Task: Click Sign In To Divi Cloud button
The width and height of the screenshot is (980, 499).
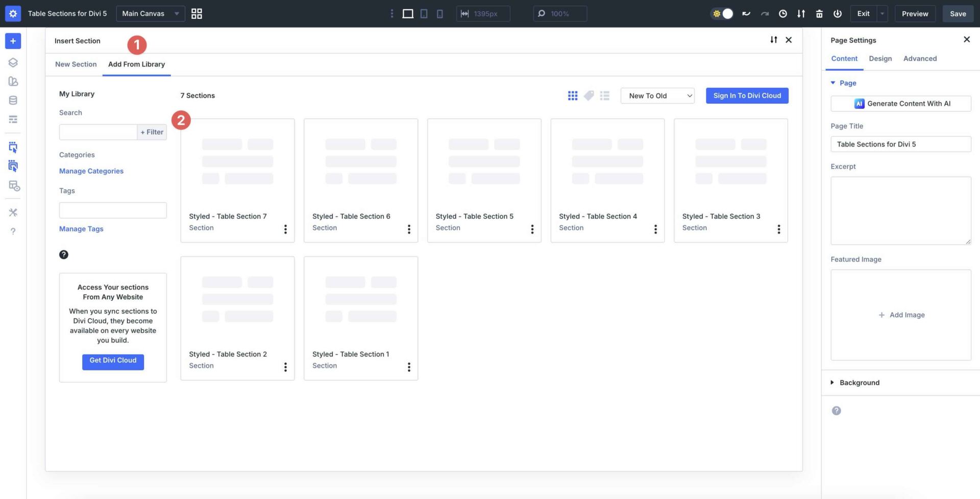Action: (747, 96)
